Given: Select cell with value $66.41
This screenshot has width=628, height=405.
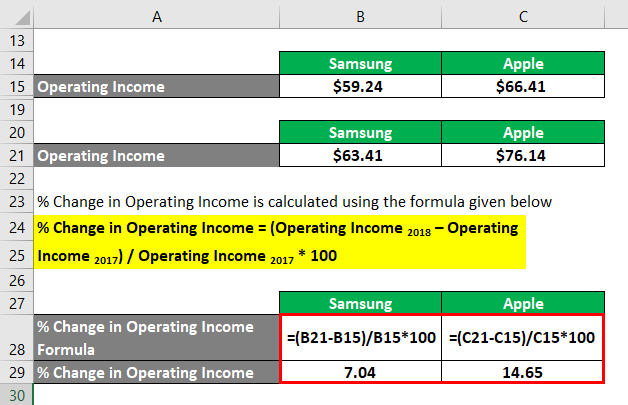Looking at the screenshot, I should (x=523, y=86).
